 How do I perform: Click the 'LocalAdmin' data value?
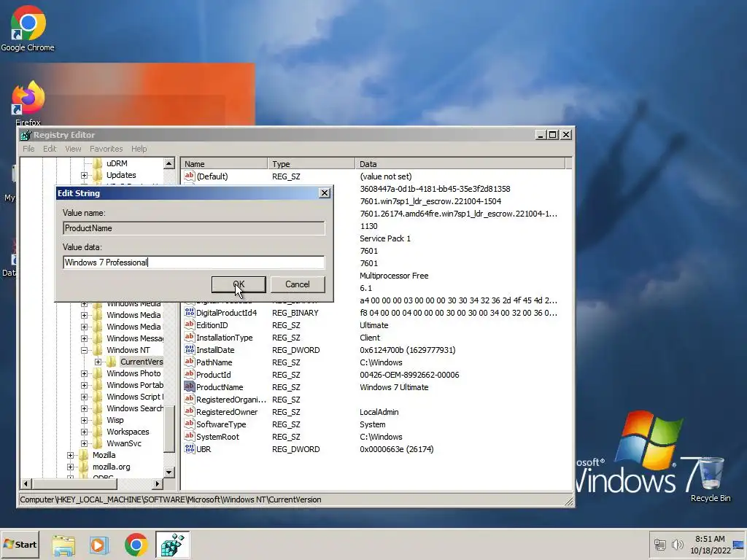(x=379, y=412)
